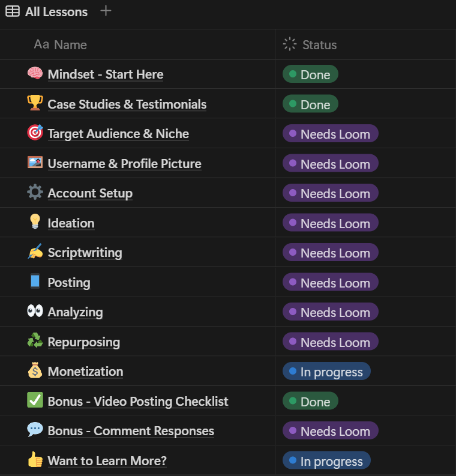Click the money bag icon for Monetization
Image resolution: width=456 pixels, height=476 pixels.
(x=35, y=371)
